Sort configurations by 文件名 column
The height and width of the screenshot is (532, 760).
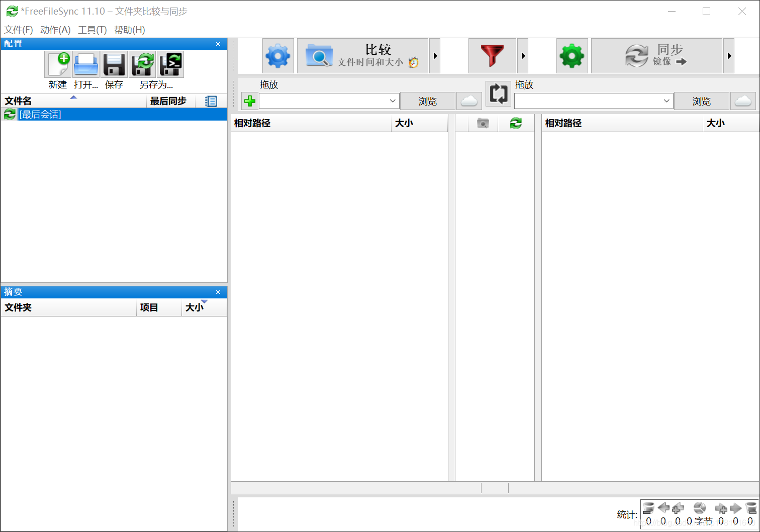pyautogui.click(x=74, y=101)
